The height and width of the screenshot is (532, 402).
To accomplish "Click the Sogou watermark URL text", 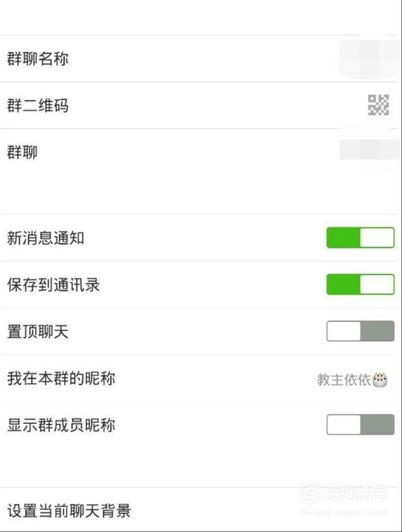I will pos(344,512).
